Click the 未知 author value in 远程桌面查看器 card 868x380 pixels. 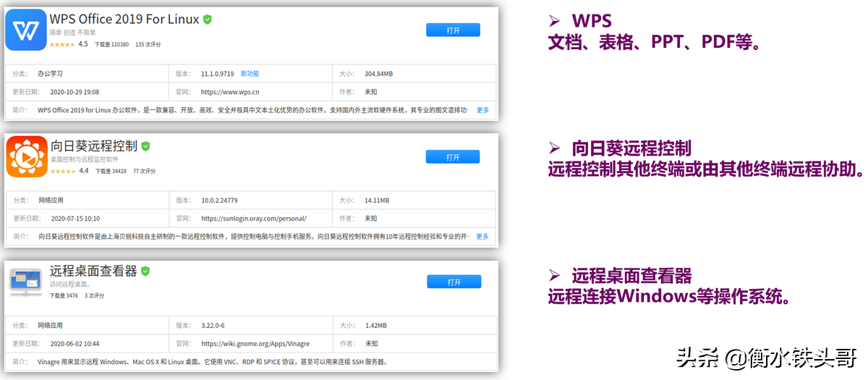pyautogui.click(x=371, y=344)
